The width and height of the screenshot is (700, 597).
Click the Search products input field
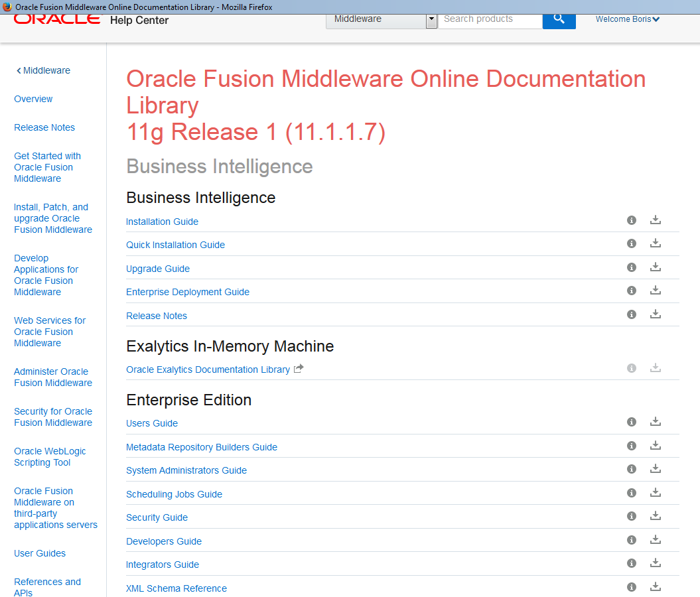tap(490, 19)
